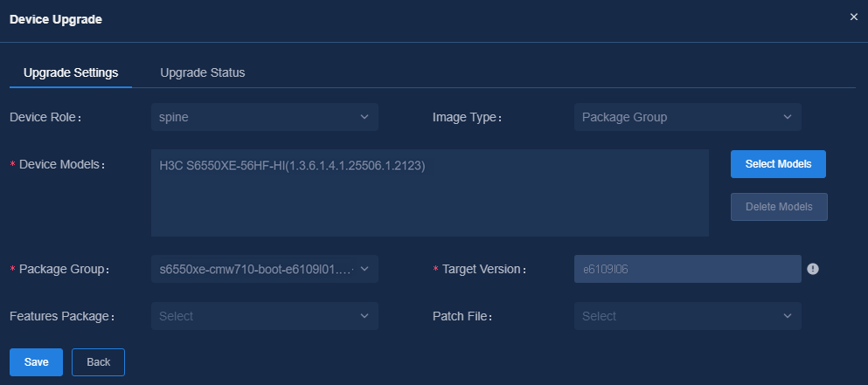This screenshot has height=385, width=868.
Task: Save the upgrade settings
Action: (x=36, y=362)
